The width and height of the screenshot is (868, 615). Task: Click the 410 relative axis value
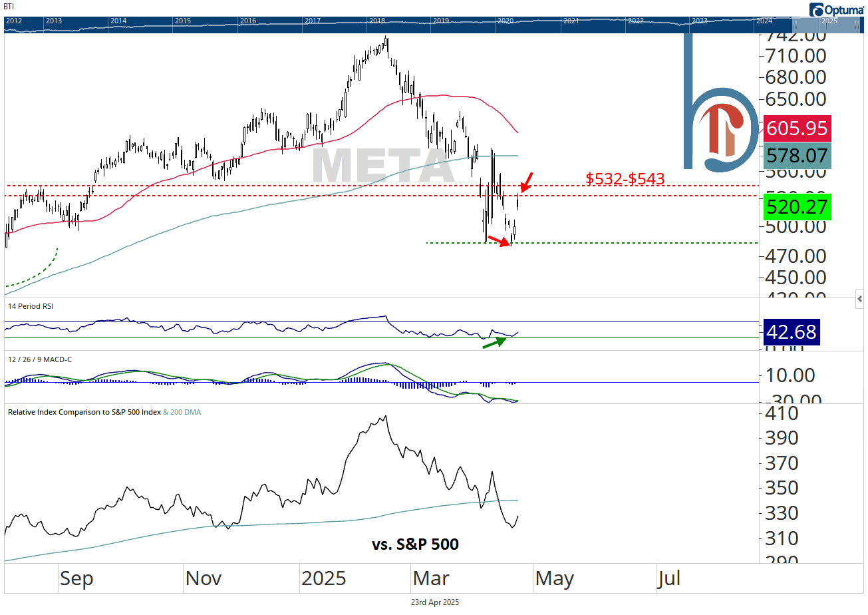pyautogui.click(x=782, y=413)
